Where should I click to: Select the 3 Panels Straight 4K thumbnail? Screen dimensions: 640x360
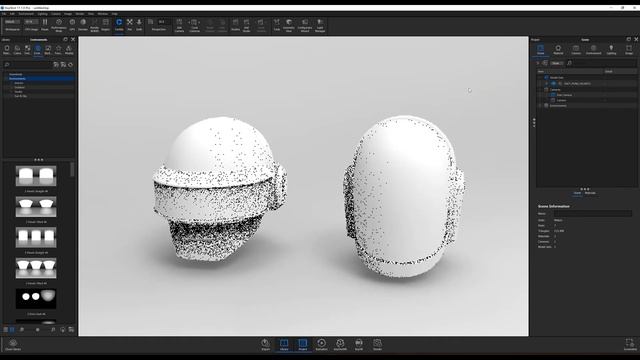[x=36, y=237]
